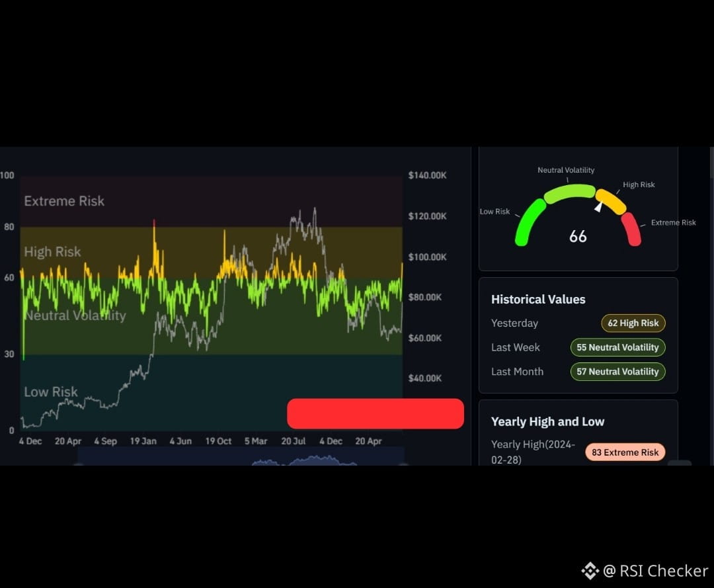
Task: Click the gauge value 66
Action: click(x=578, y=236)
